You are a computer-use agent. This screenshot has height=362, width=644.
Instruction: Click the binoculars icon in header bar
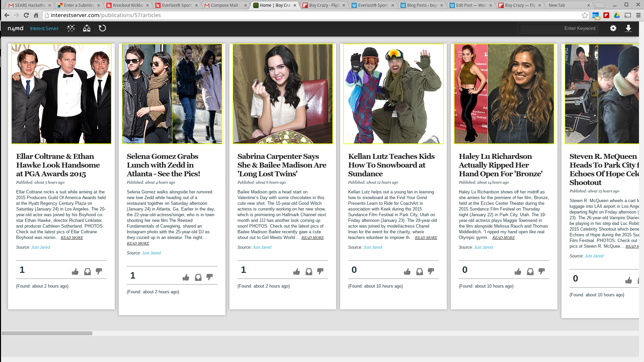(x=87, y=28)
